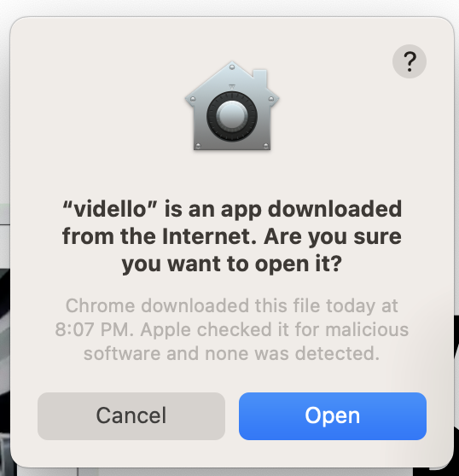Get help about this Gatekeeper warning

click(x=410, y=61)
